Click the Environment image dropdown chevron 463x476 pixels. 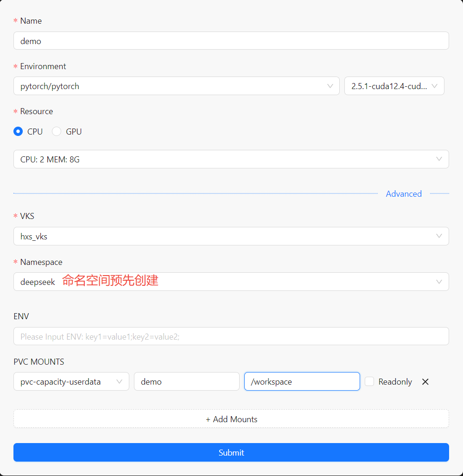pos(330,86)
